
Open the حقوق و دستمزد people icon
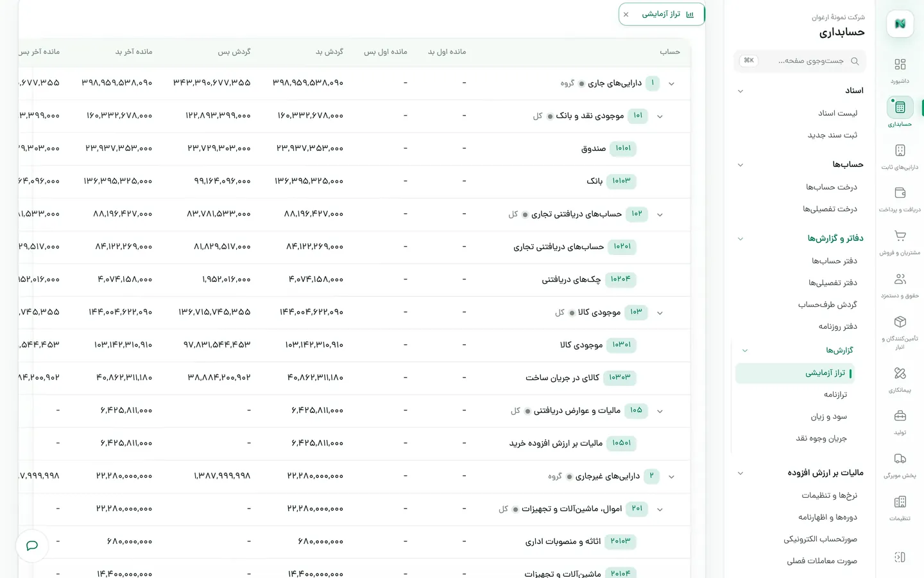900,279
